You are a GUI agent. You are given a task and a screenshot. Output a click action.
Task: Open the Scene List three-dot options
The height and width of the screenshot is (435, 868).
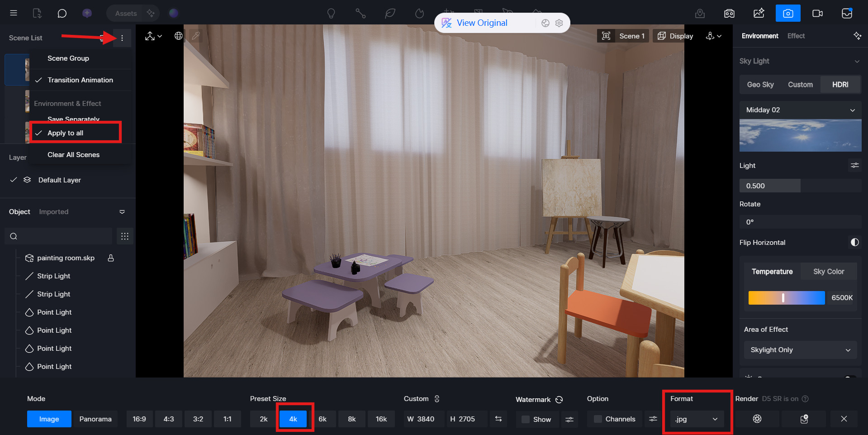point(122,38)
